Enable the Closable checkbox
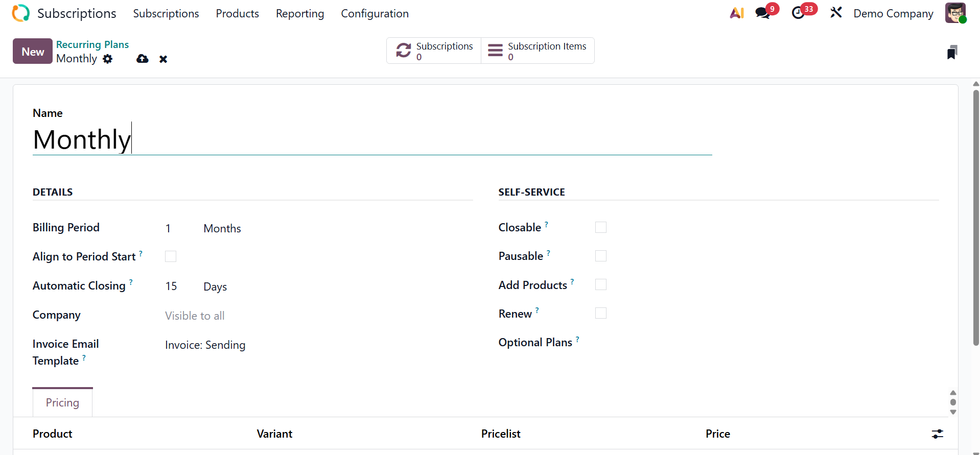 [601, 227]
